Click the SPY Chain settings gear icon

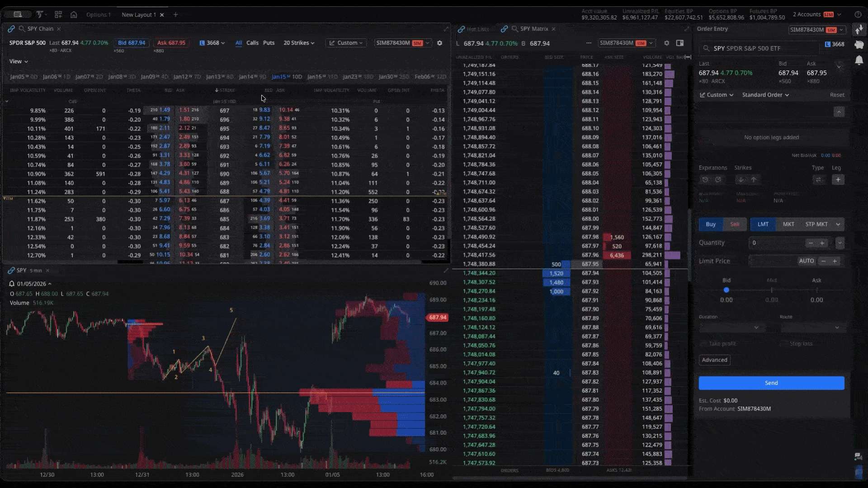(x=439, y=43)
